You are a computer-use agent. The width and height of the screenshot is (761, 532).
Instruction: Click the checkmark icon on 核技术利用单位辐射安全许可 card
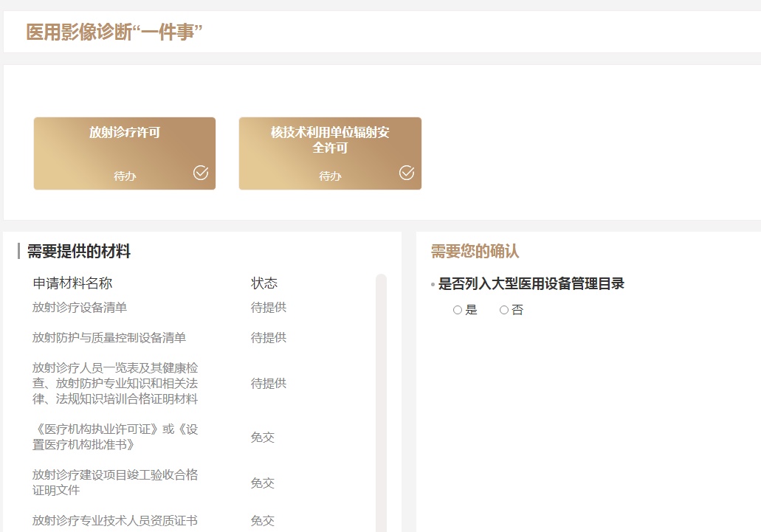point(407,173)
